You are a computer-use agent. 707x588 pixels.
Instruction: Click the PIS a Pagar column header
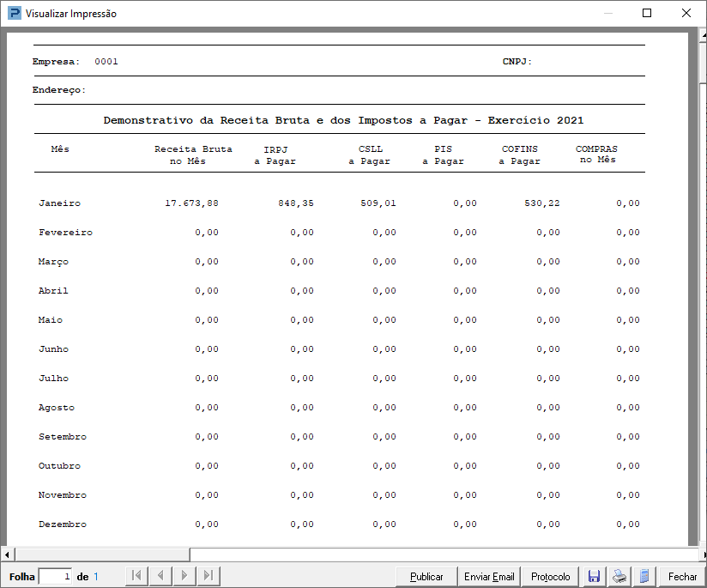click(x=443, y=155)
